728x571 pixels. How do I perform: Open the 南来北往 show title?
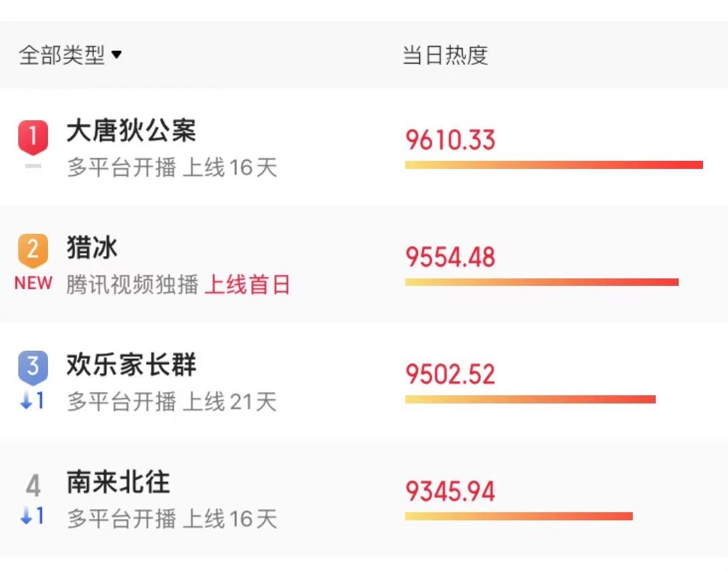pyautogui.click(x=118, y=482)
